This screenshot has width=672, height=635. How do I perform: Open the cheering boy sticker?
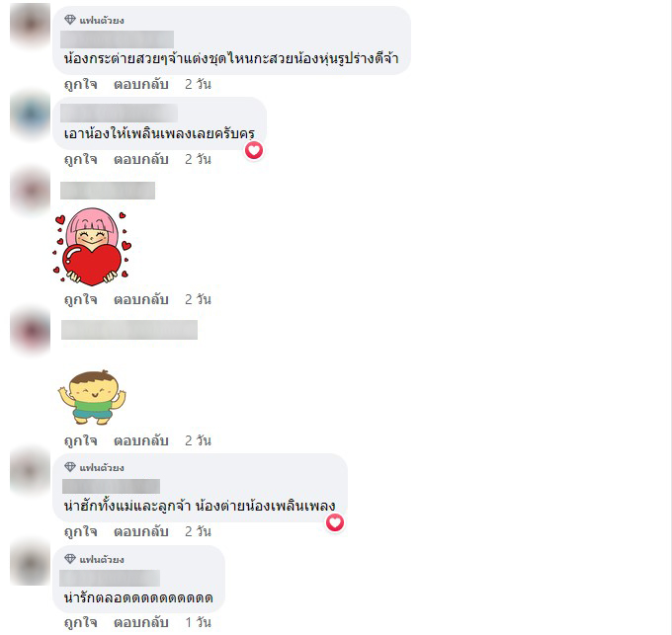coord(92,397)
